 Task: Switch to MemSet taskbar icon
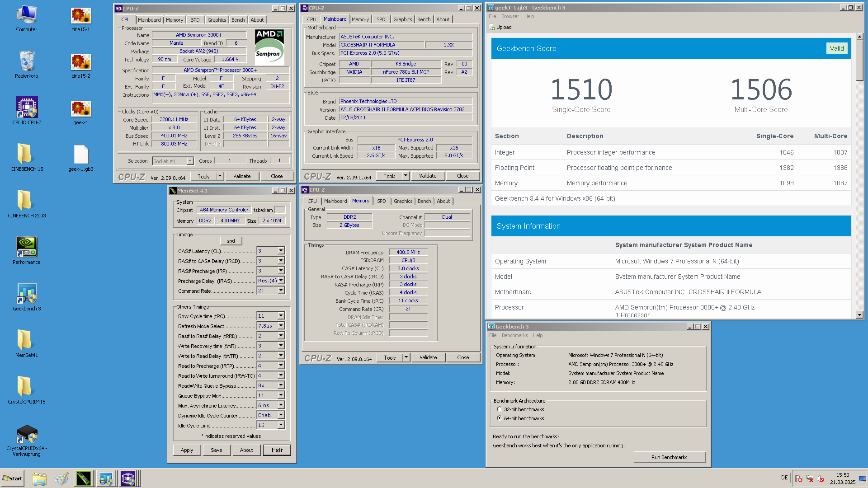84,479
